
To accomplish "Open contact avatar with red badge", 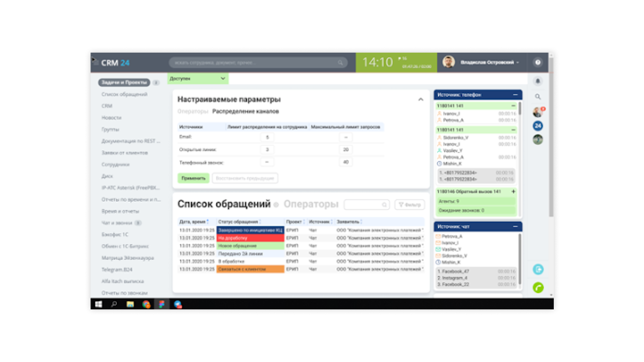I will [x=538, y=112].
